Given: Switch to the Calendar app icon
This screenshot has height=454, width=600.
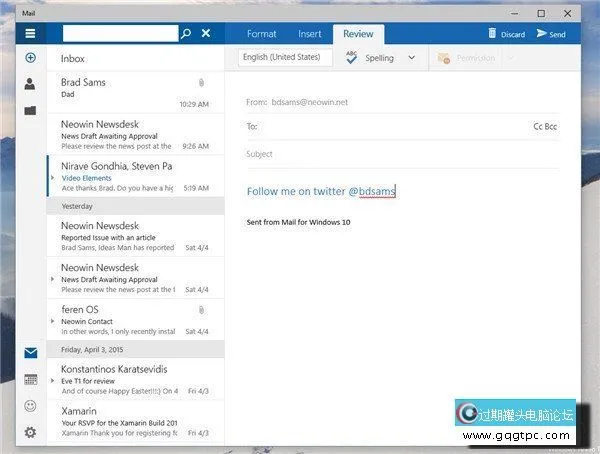Looking at the screenshot, I should pos(30,380).
